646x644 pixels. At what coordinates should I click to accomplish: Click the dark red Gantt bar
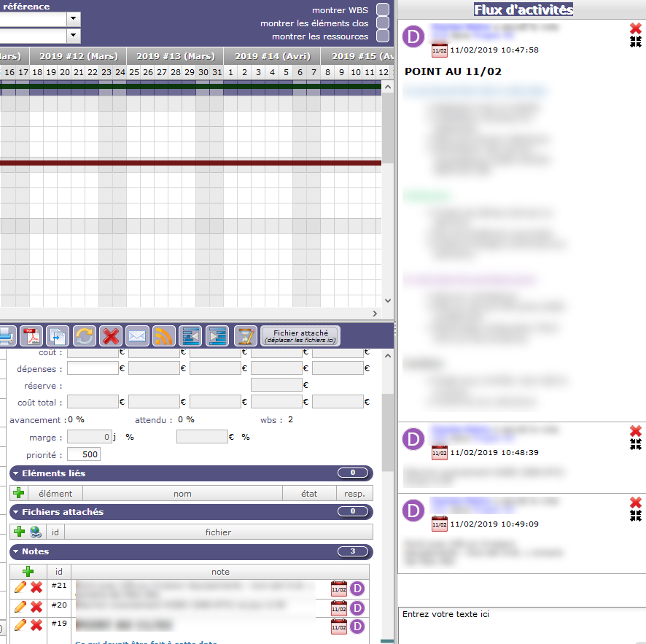click(190, 163)
